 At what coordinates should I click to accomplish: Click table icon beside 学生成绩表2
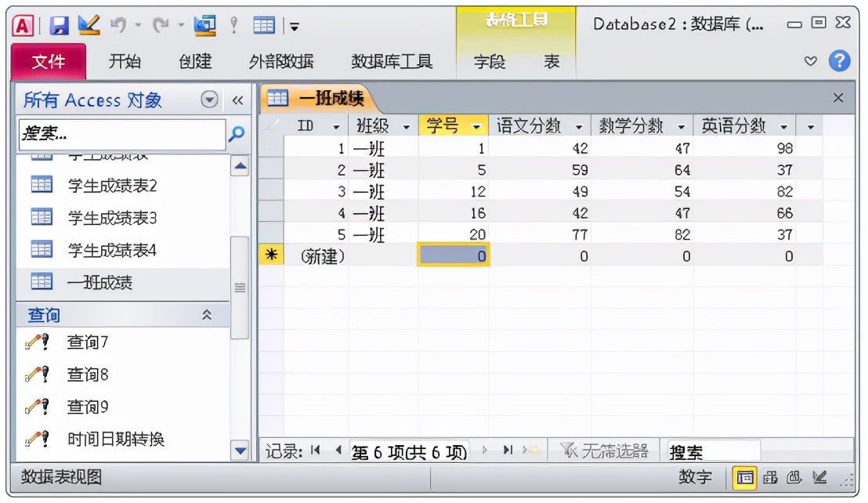pyautogui.click(x=42, y=184)
